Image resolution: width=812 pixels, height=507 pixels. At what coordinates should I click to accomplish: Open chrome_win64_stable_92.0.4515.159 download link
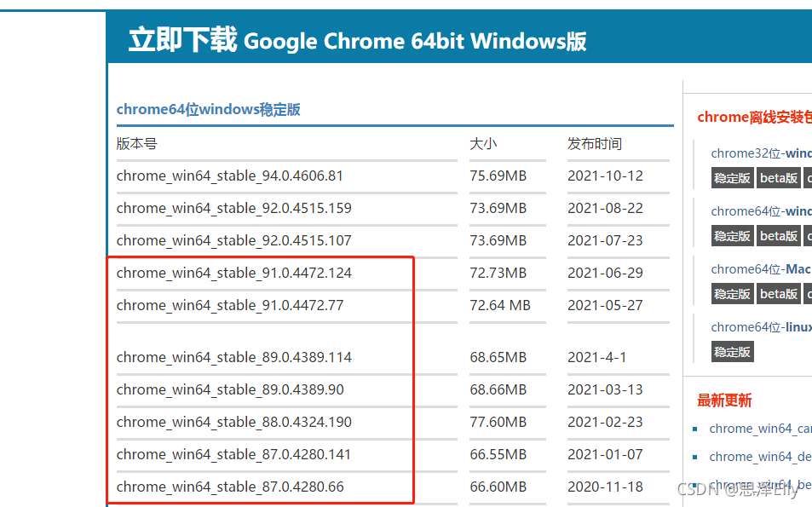(233, 208)
